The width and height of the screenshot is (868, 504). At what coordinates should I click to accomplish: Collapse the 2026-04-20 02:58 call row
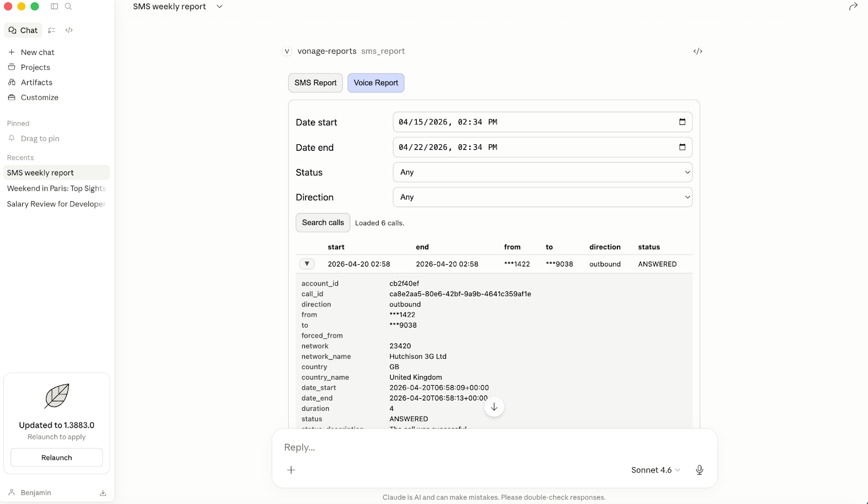coord(307,264)
